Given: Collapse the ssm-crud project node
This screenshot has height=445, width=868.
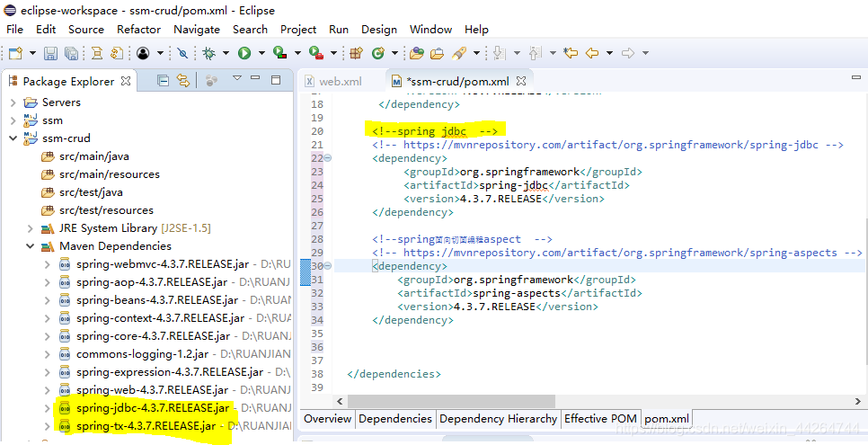Looking at the screenshot, I should (13, 138).
